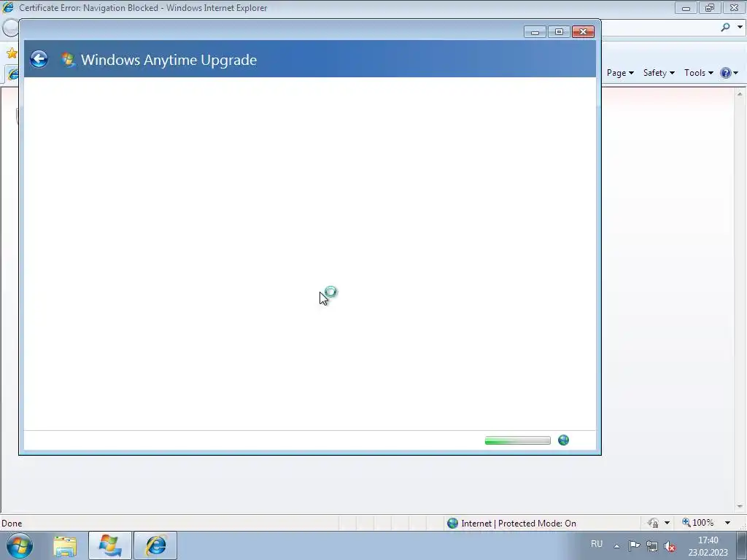This screenshot has width=747, height=560.
Task: Maximize the Windows Anytime Upgrade window
Action: click(x=559, y=32)
